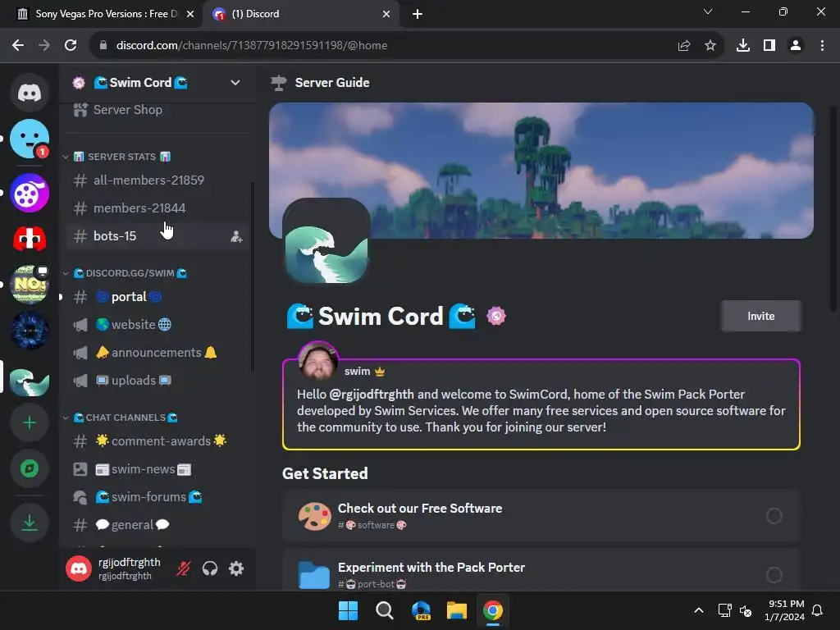Open the red gamepad server icon
The height and width of the screenshot is (630, 840).
(x=30, y=239)
